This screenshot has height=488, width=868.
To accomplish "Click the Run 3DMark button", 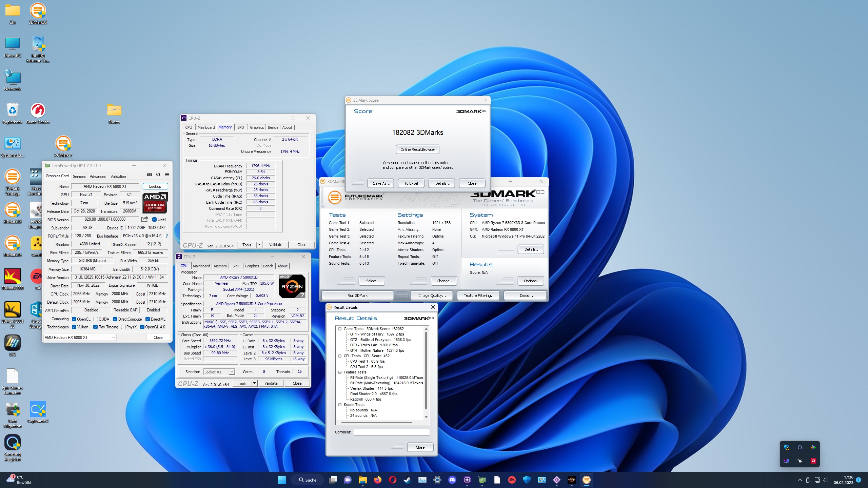I will point(357,295).
